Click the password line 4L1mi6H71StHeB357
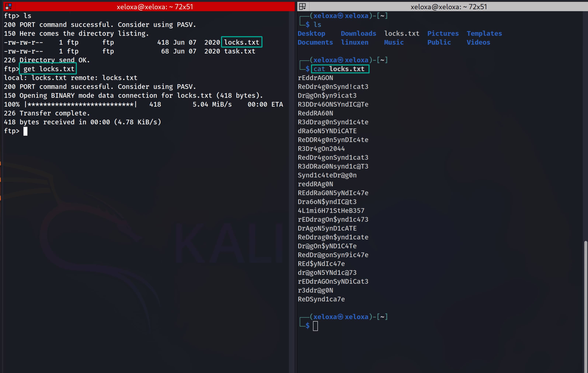The height and width of the screenshot is (373, 588). coord(331,210)
